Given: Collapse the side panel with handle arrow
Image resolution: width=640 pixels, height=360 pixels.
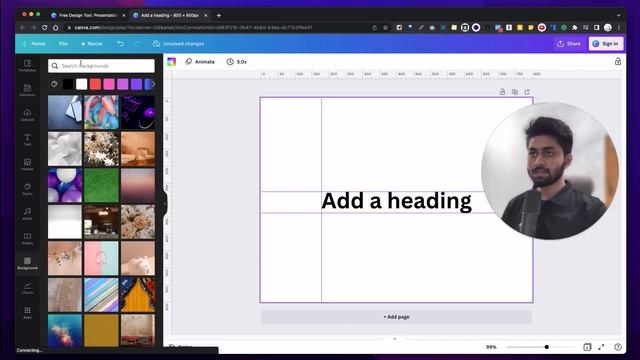Looking at the screenshot, I should [165, 203].
